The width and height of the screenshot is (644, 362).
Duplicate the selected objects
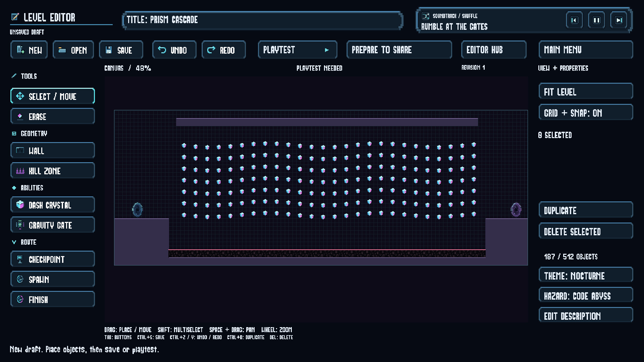(x=586, y=210)
